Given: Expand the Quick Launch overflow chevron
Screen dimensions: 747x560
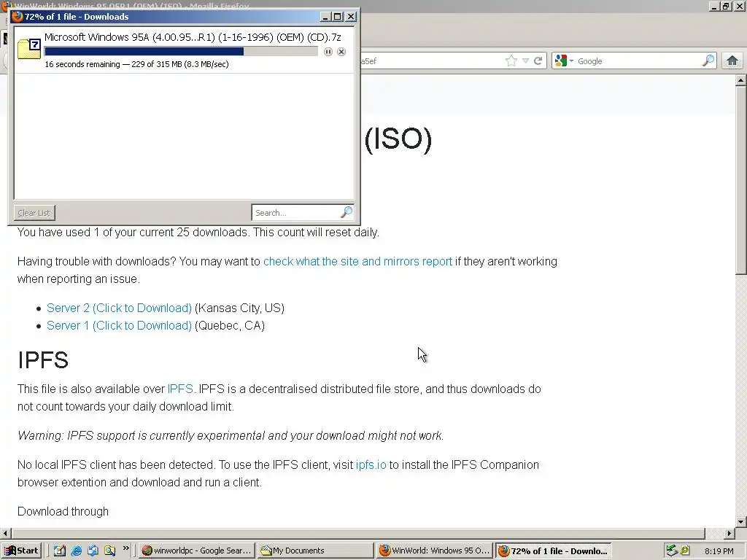Looking at the screenshot, I should [125, 548].
